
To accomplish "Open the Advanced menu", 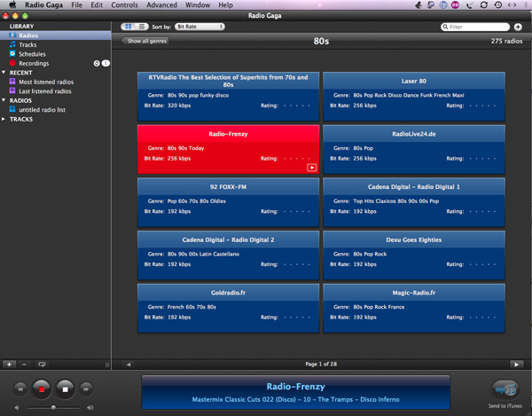I will tap(161, 5).
